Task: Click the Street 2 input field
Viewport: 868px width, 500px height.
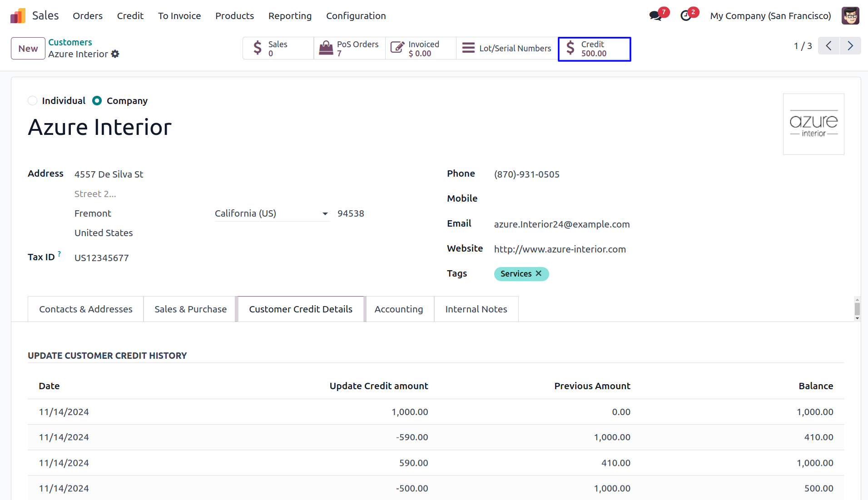Action: click(136, 194)
